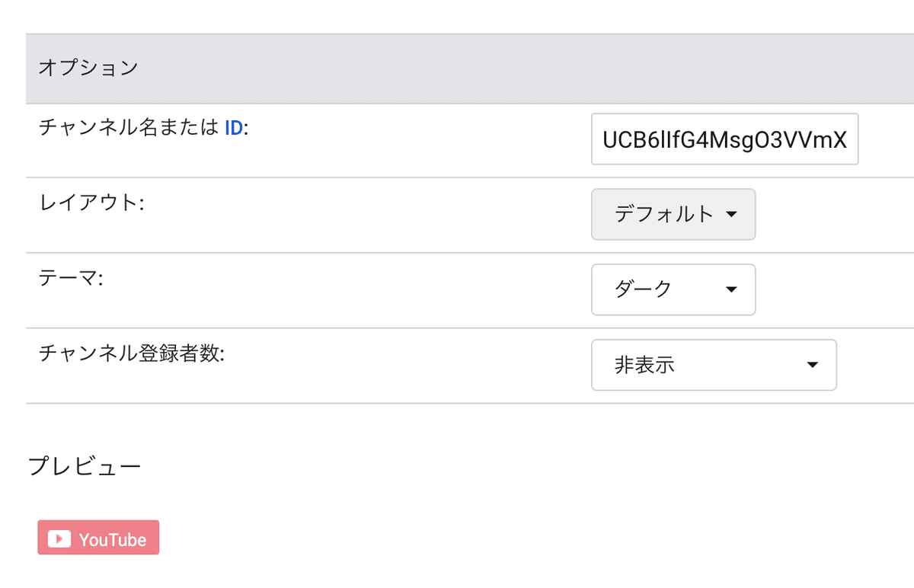The height and width of the screenshot is (588, 914).
Task: Open the ID hyperlink
Action: pos(233,127)
